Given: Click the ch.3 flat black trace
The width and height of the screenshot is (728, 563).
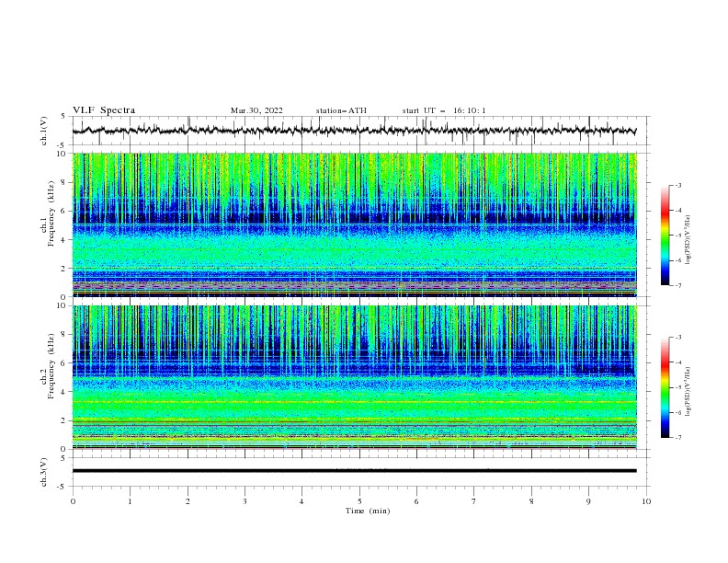Looking at the screenshot, I should (x=355, y=471).
